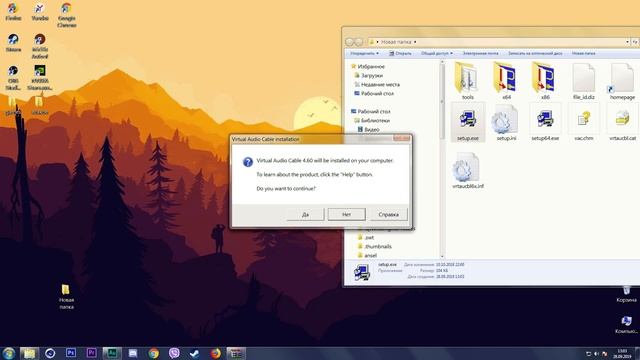Select Недавние места in navigation pane

(x=377, y=84)
